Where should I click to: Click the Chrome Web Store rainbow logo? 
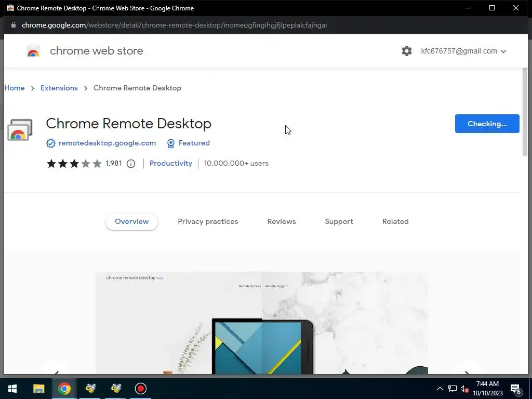point(33,51)
